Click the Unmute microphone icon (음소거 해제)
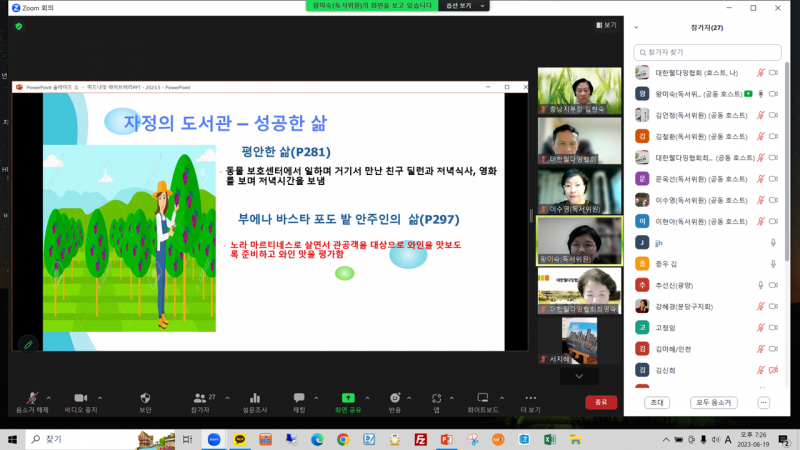Screen dimensions: 800x450 tap(32, 398)
